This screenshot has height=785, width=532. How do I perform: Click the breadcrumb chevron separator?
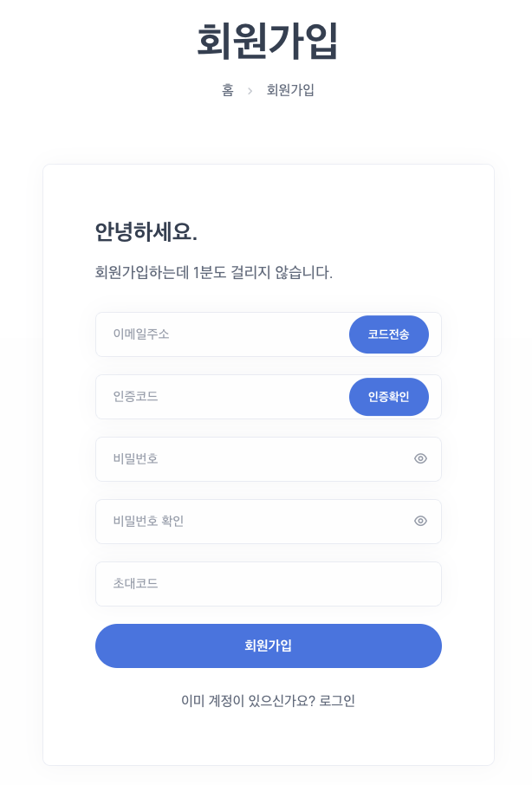(x=250, y=91)
